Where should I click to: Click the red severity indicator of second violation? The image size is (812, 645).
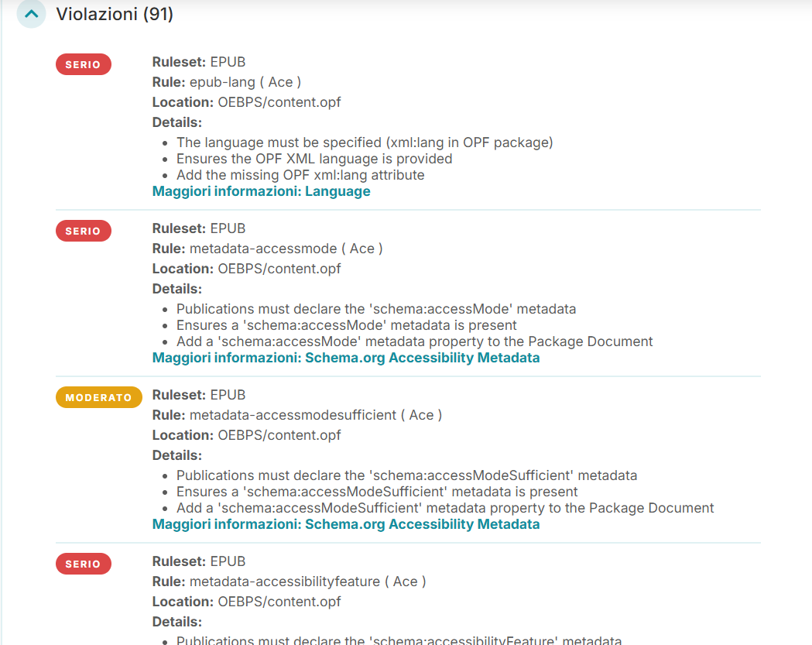83,230
